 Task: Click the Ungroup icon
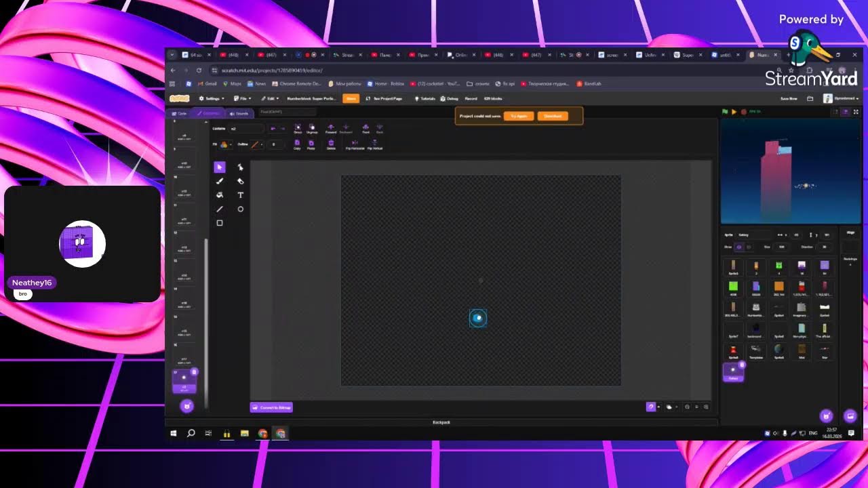coord(312,128)
